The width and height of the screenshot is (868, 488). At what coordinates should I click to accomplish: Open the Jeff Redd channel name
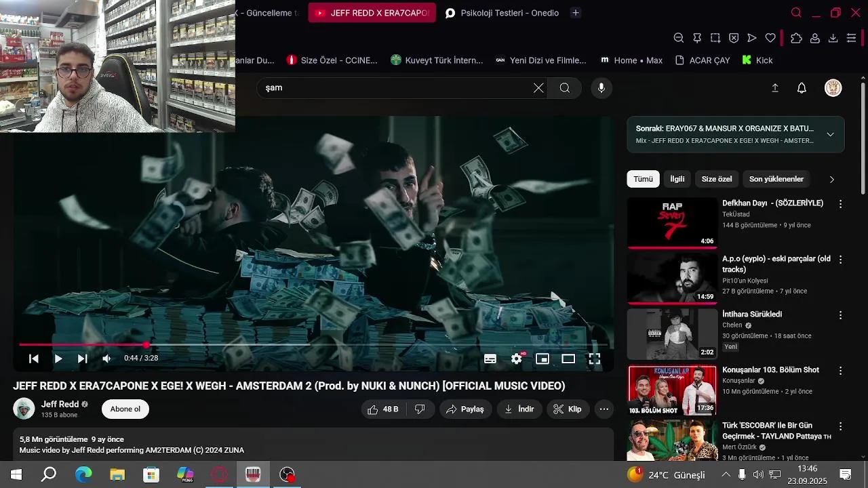tap(60, 404)
